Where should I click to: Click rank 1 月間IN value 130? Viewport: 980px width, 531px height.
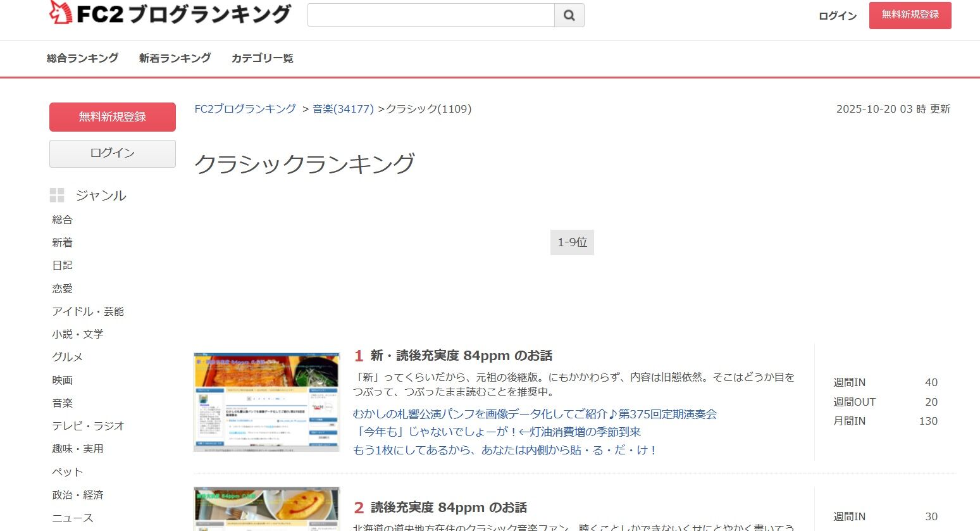(928, 421)
